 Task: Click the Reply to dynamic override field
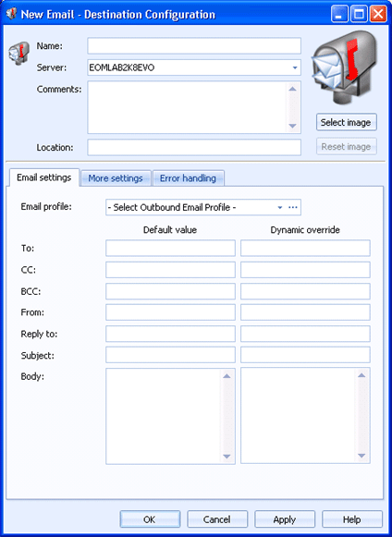click(x=305, y=334)
